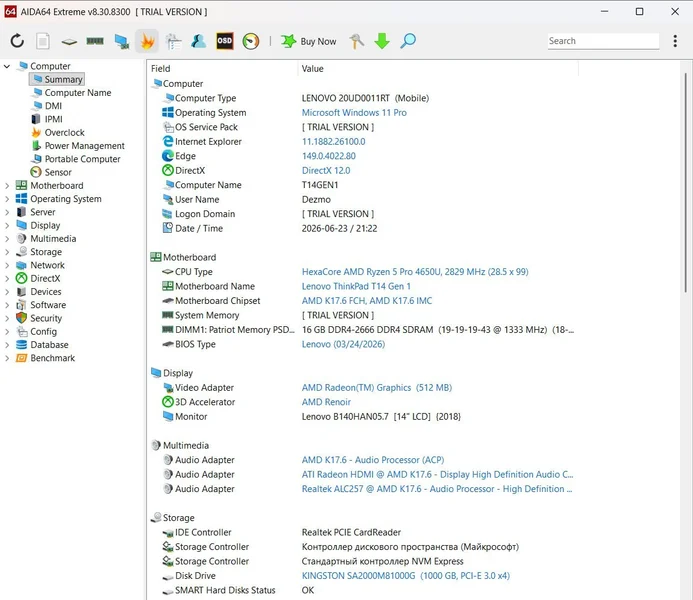Open the tools preferences icon
Image resolution: width=693 pixels, height=600 pixels.
coord(356,41)
